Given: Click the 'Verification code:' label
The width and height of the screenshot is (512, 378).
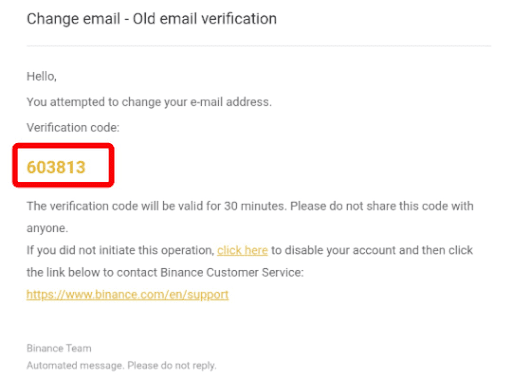Looking at the screenshot, I should pos(73,128).
